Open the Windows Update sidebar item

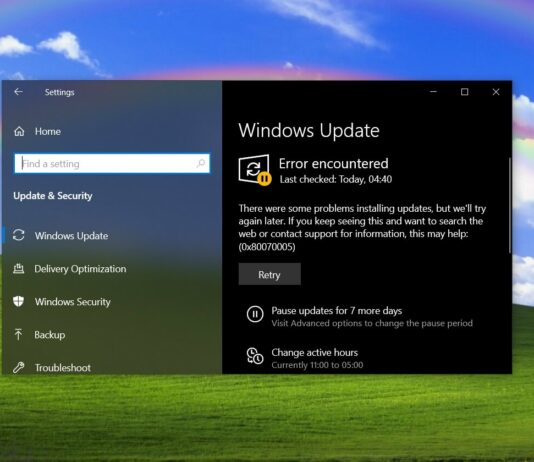[71, 236]
